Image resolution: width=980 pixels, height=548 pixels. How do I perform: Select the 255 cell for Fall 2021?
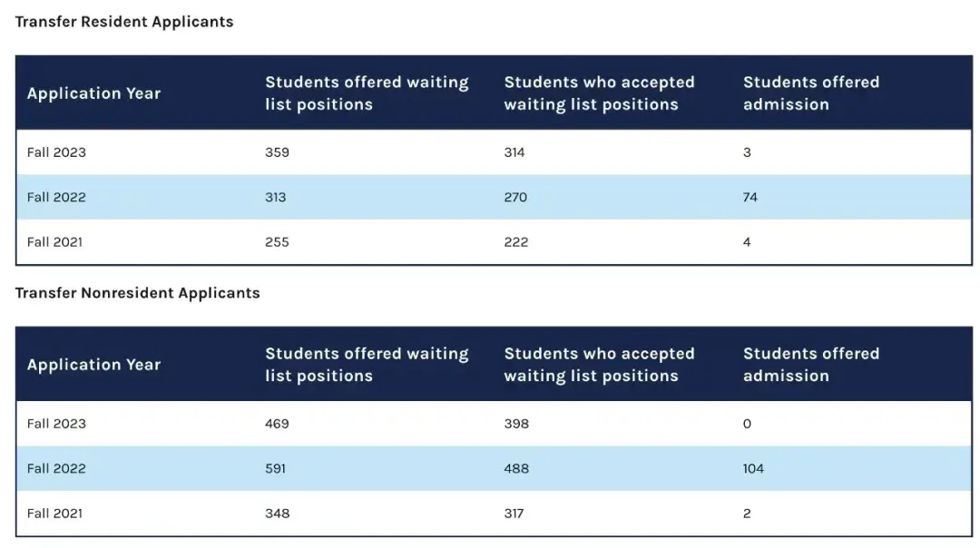[277, 242]
